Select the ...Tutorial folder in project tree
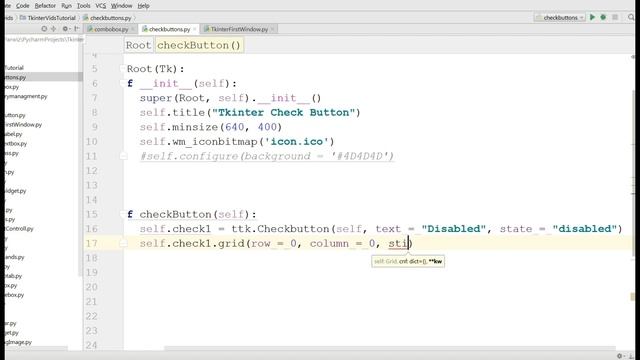Screen dimensions: 640x360 (x=14, y=68)
